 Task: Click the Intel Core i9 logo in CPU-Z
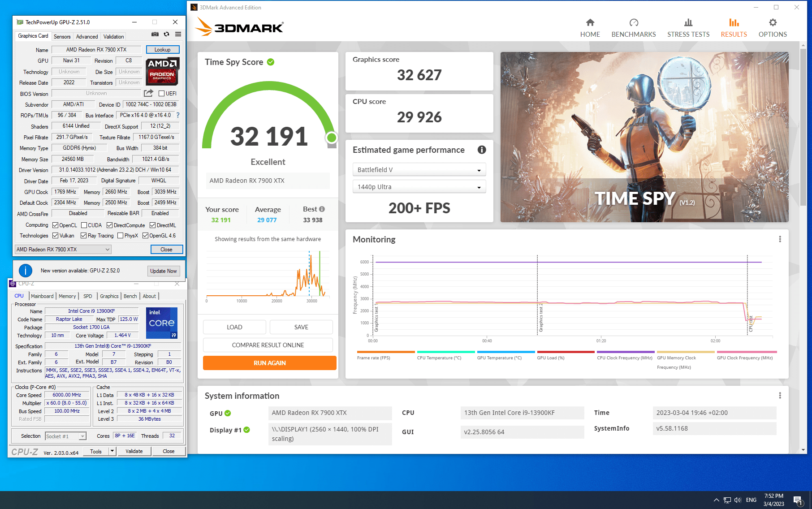pyautogui.click(x=162, y=323)
